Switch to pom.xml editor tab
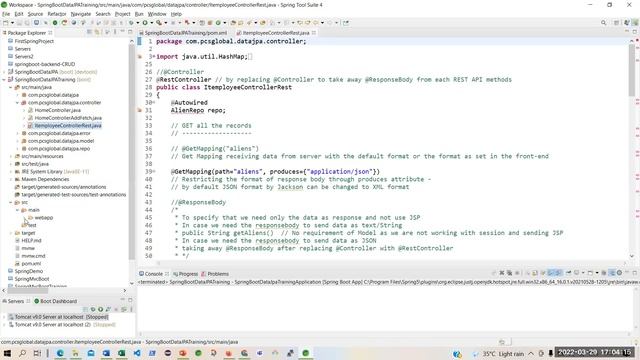640x360 pixels. click(x=183, y=33)
